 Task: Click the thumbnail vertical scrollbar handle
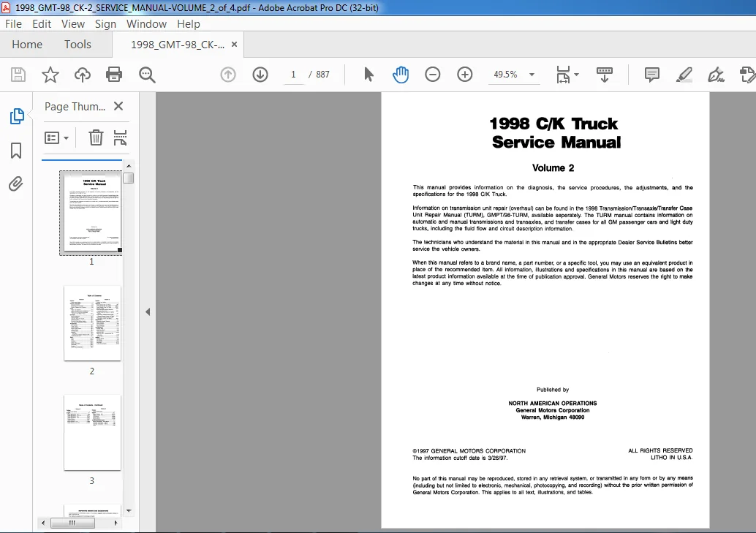click(x=128, y=178)
